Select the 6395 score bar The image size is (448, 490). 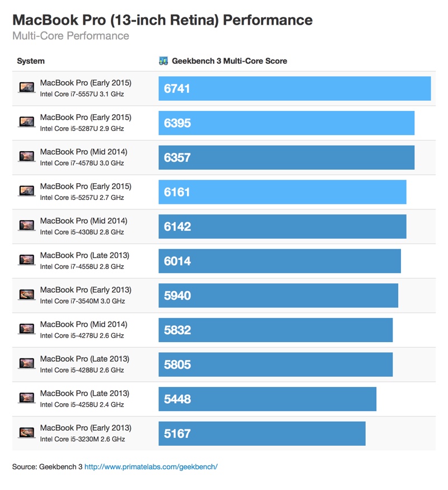[x=287, y=123]
